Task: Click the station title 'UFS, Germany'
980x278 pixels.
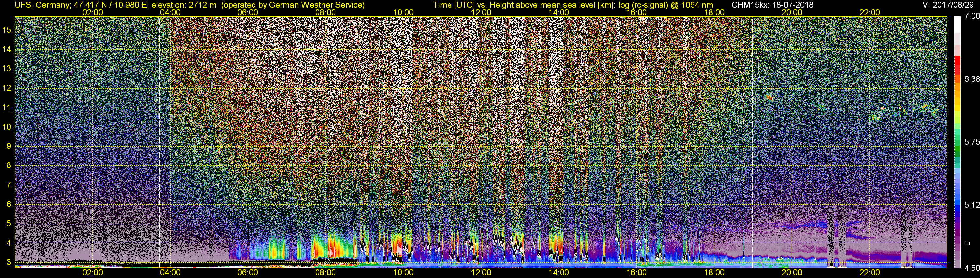Action: click(x=42, y=5)
